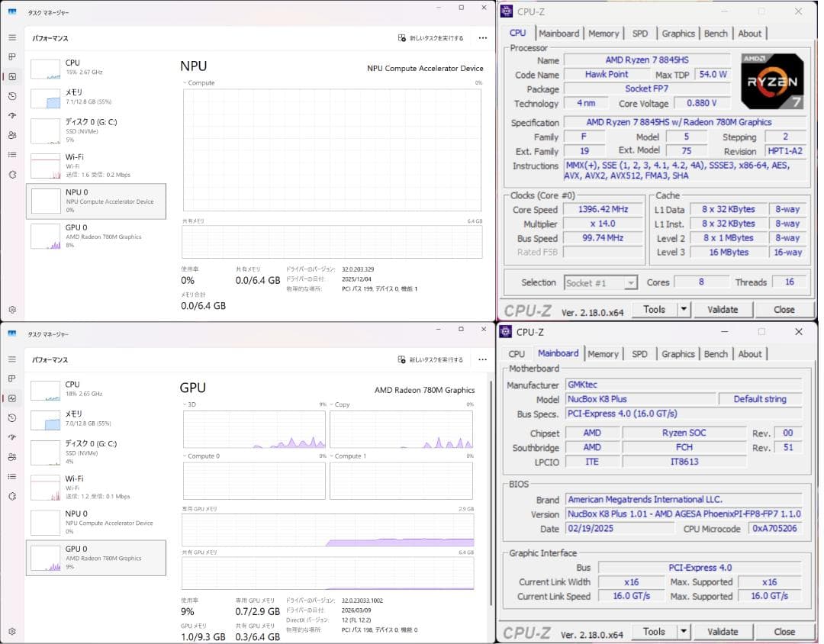Expand Compute graph chevron in NPU Task Manager window
This screenshot has width=824, height=644.
(185, 82)
